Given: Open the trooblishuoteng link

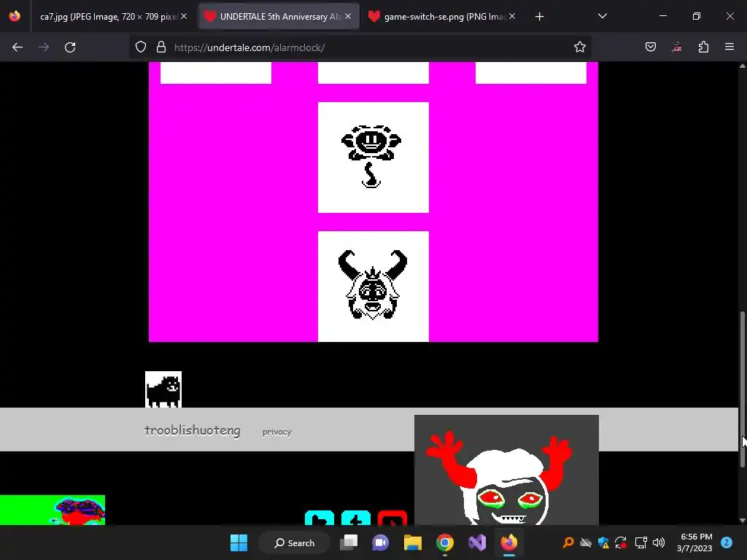Looking at the screenshot, I should pyautogui.click(x=193, y=430).
